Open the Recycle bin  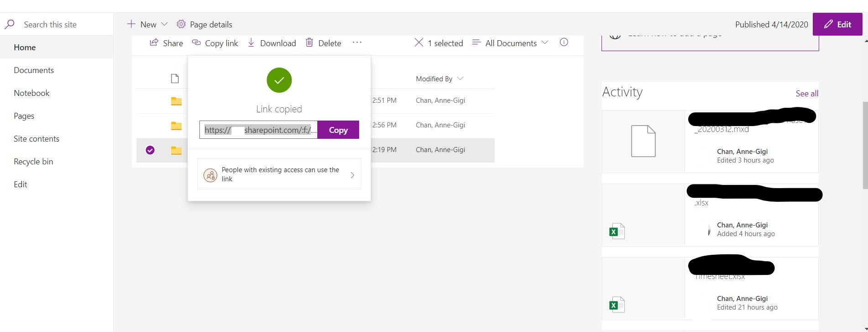tap(33, 162)
